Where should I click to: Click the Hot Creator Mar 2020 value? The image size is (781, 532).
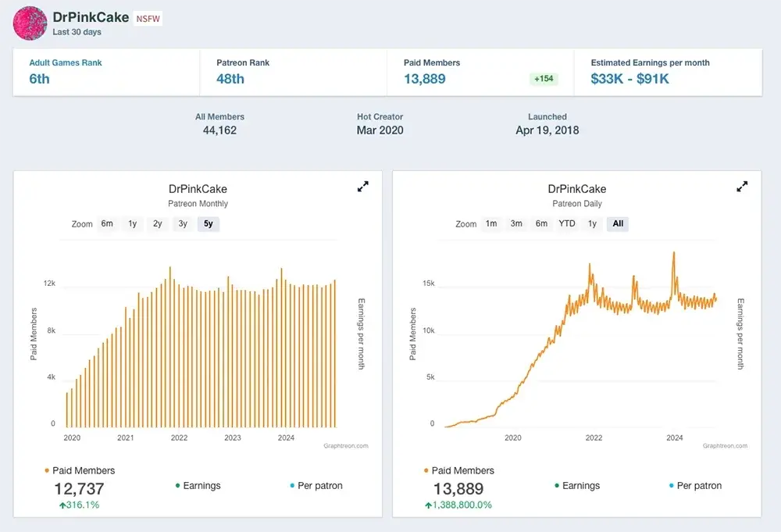(380, 130)
